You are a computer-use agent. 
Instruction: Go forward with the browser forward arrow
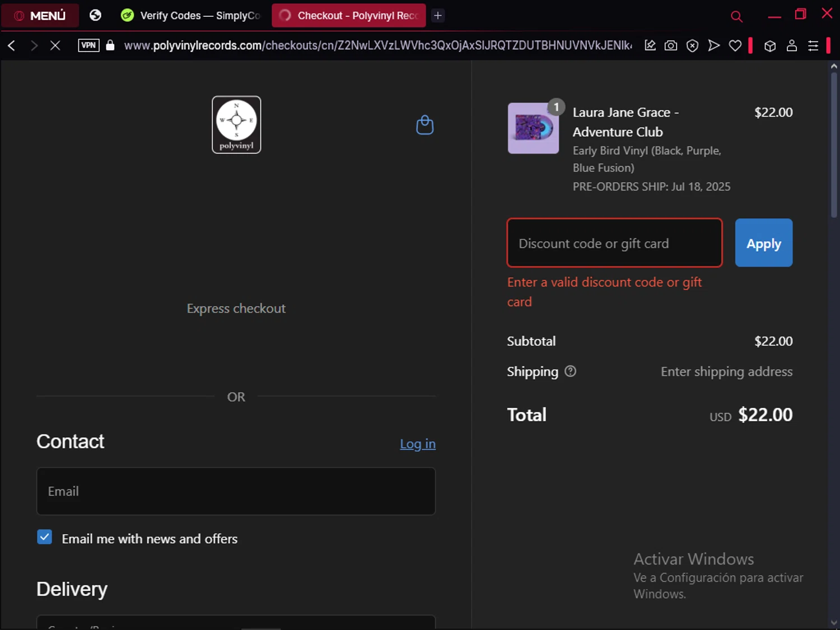pos(34,45)
